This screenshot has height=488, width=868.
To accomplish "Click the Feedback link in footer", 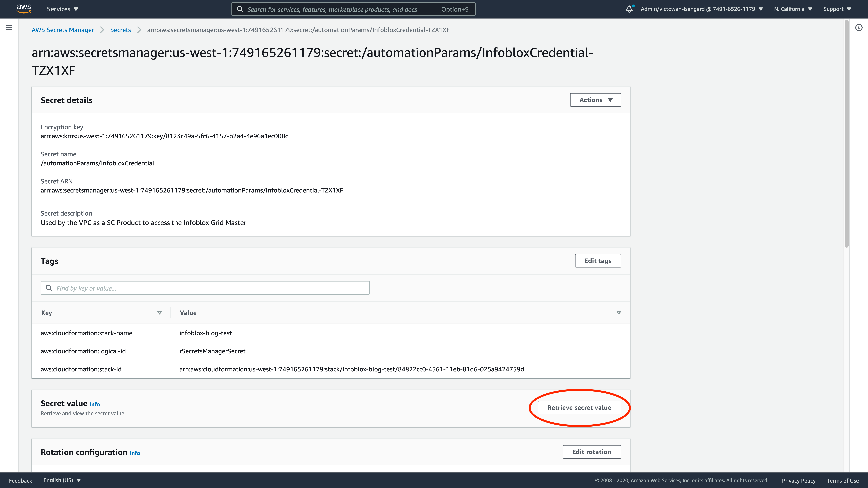I will [x=21, y=481].
